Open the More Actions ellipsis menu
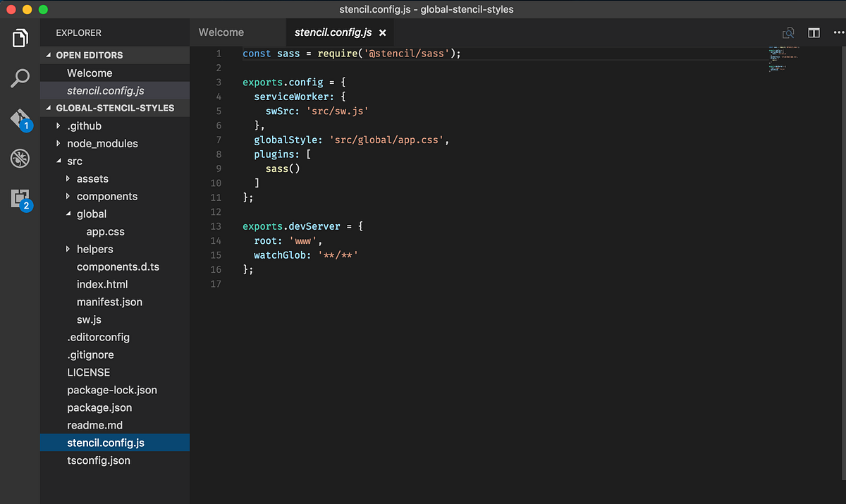The image size is (846, 504). click(838, 32)
